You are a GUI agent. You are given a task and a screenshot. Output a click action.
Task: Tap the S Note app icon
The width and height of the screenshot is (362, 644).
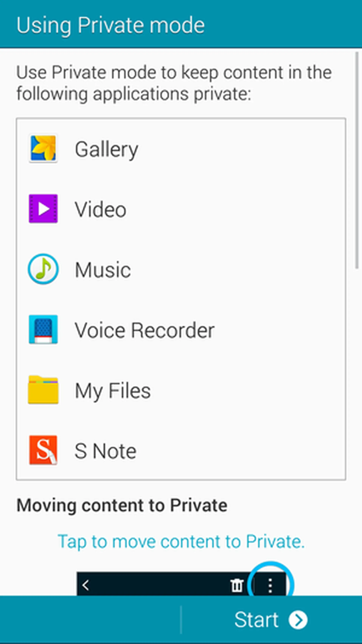pyautogui.click(x=43, y=450)
